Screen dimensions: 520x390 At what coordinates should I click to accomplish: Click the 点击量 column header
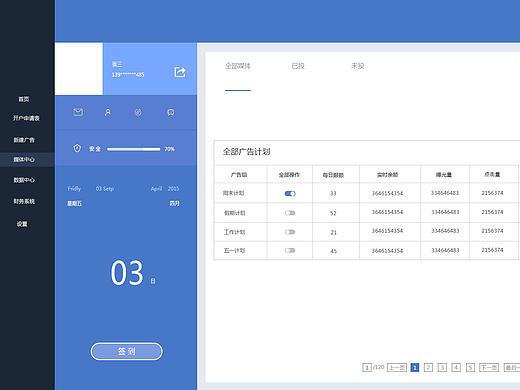(492, 174)
